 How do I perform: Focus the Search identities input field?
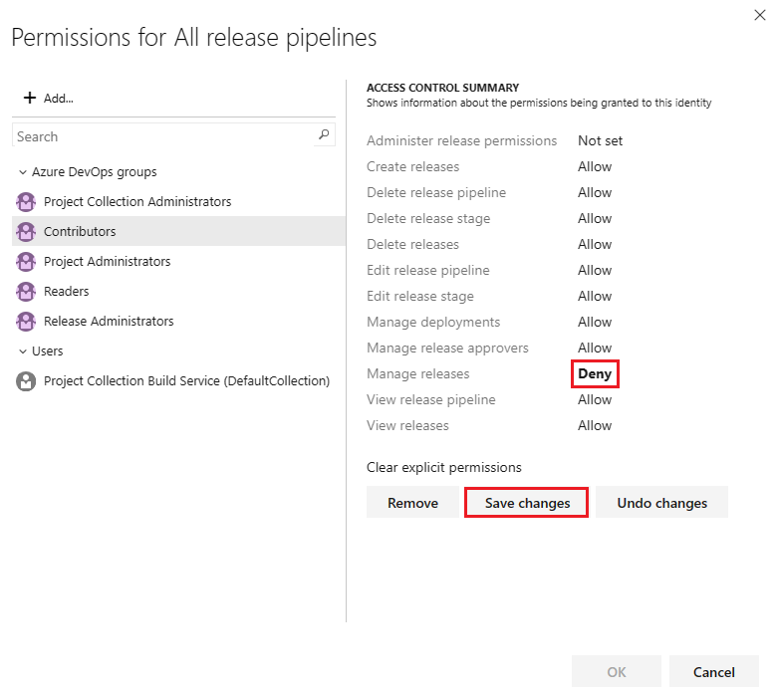click(x=164, y=136)
